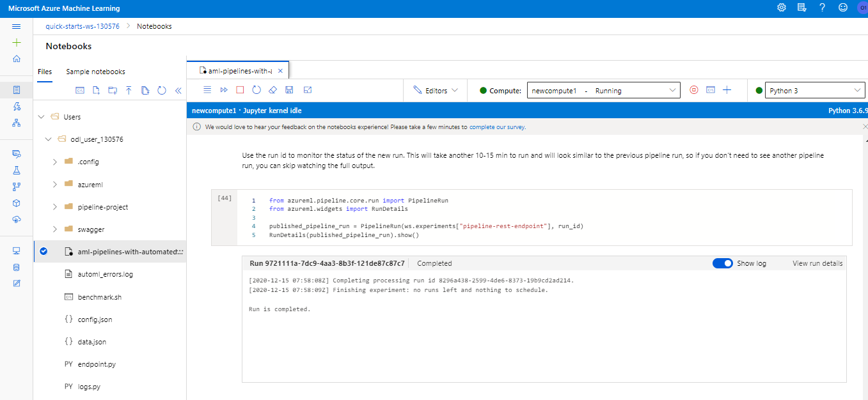Stop compute red circle icon
The width and height of the screenshot is (868, 400).
(x=694, y=90)
